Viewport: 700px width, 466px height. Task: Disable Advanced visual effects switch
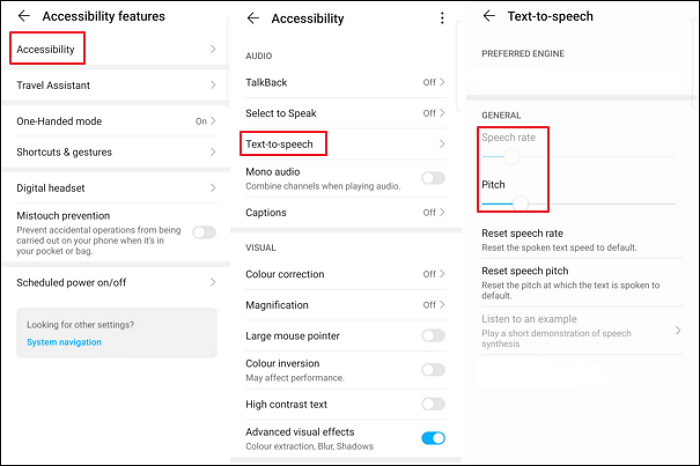coord(433,438)
